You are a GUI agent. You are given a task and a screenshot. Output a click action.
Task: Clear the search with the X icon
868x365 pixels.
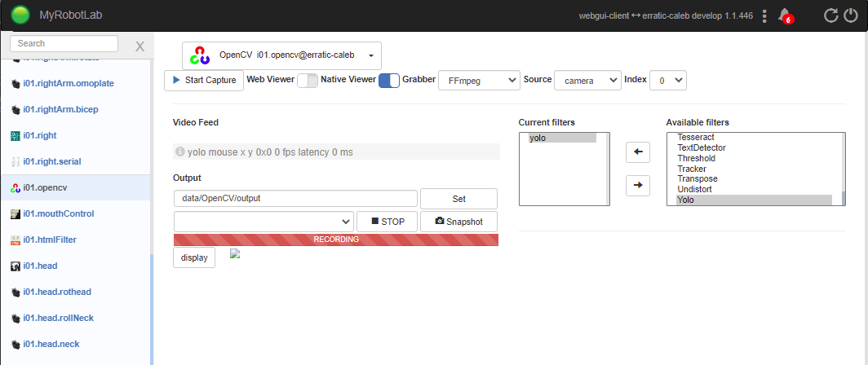(139, 46)
